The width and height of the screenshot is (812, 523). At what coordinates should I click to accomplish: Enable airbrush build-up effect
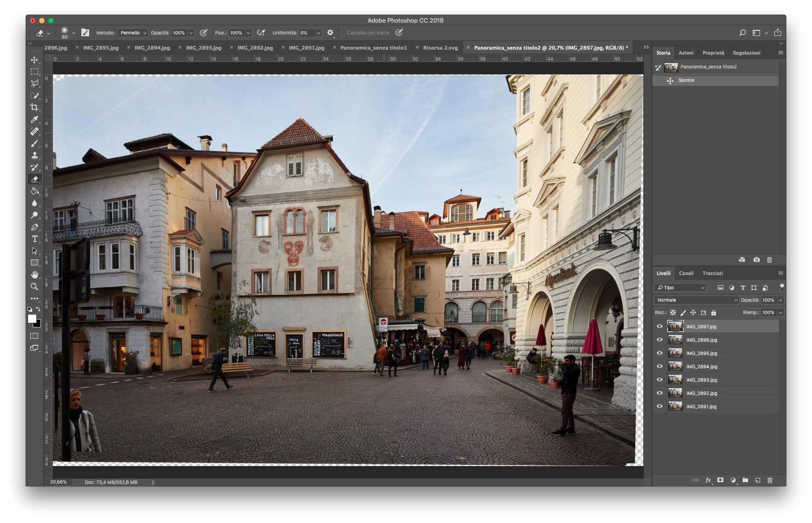click(261, 33)
